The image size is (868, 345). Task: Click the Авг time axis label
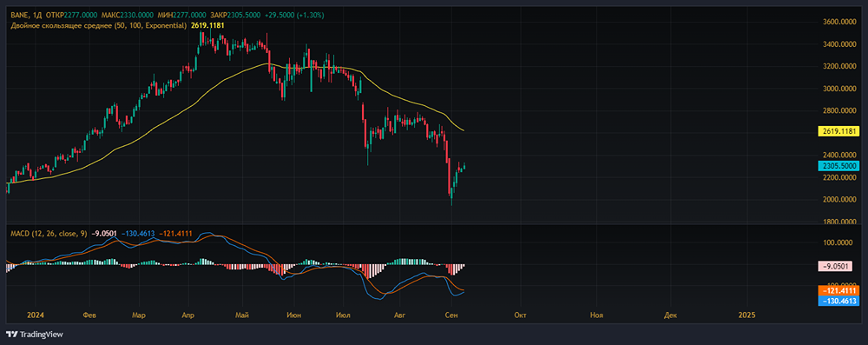click(x=398, y=315)
